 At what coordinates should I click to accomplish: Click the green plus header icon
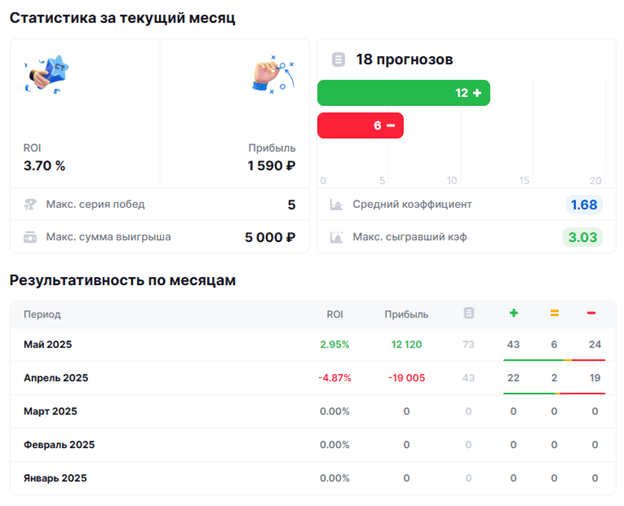[514, 313]
